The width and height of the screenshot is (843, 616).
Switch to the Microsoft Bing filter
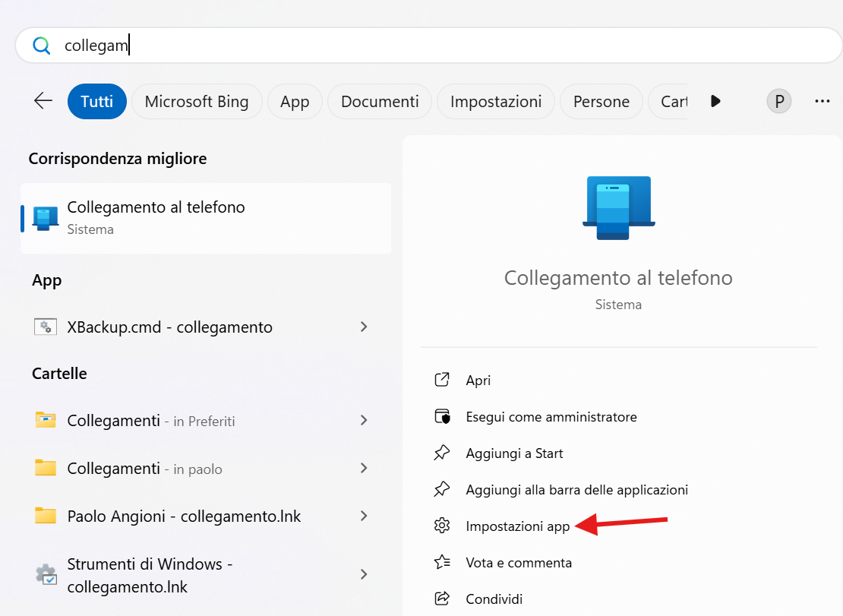(197, 101)
